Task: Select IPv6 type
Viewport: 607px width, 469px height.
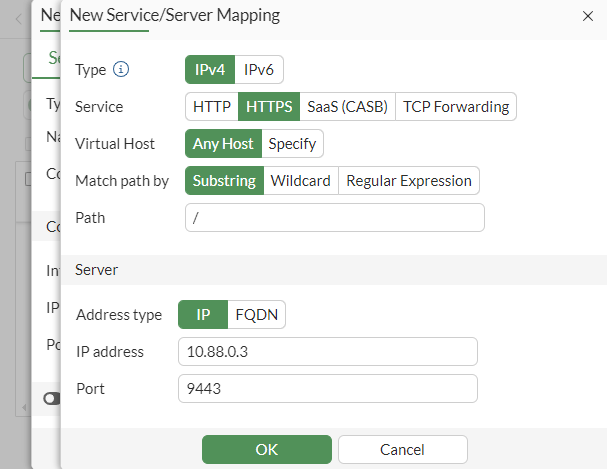Action: tap(260, 70)
